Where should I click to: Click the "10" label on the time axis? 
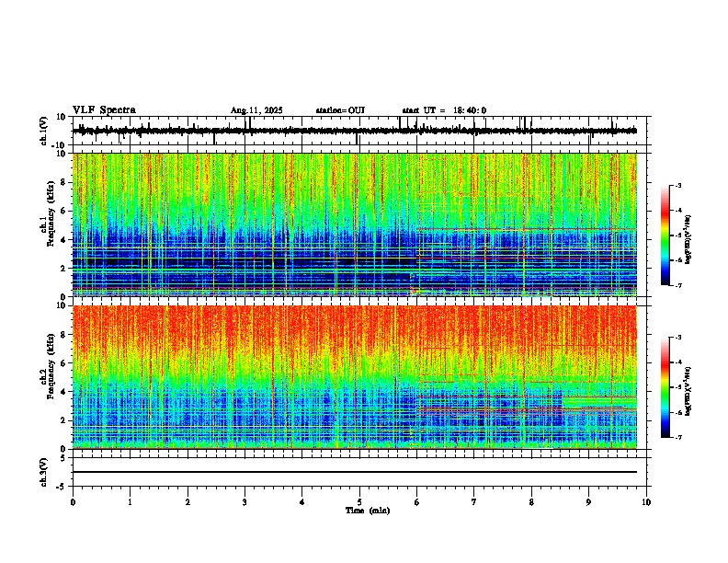point(646,502)
